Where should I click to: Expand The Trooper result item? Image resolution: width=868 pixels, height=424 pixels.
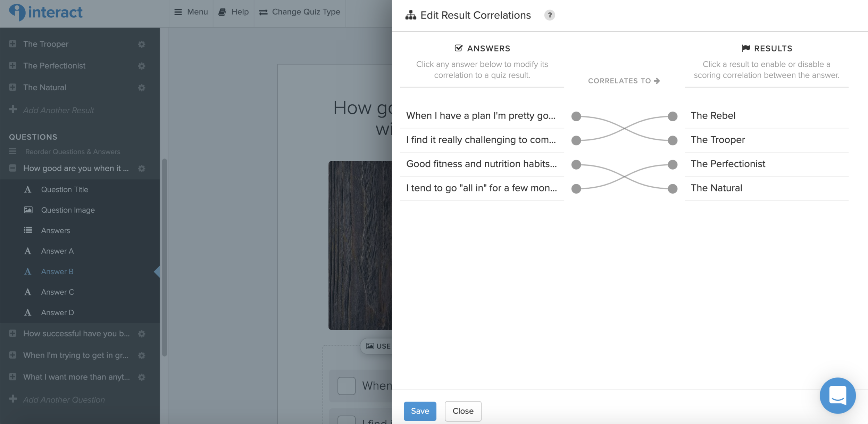pyautogui.click(x=13, y=44)
